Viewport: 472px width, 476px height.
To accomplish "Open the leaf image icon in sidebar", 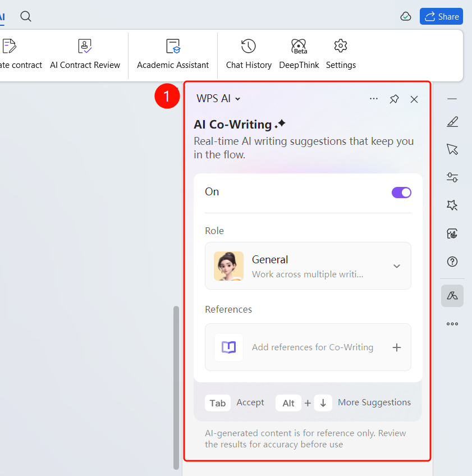I will (452, 234).
